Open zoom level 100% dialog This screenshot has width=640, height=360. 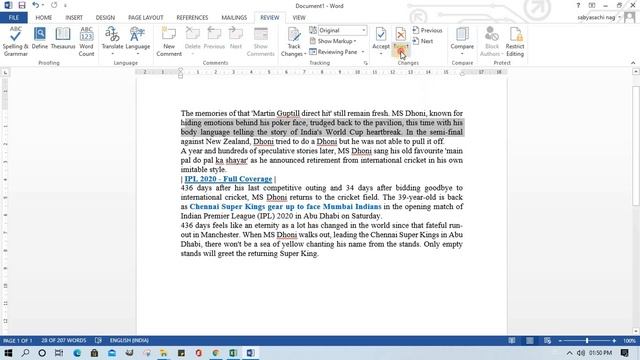629,340
